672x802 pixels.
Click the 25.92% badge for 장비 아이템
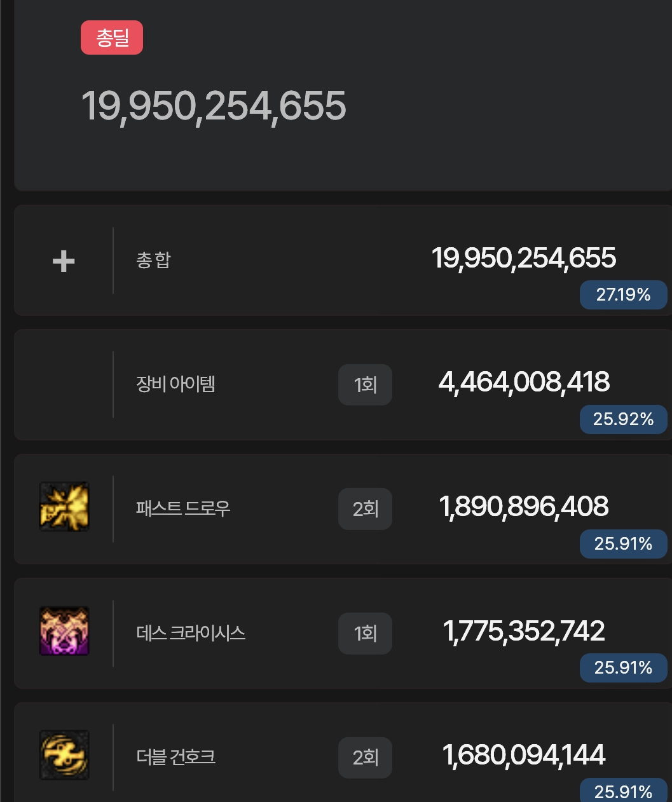(623, 419)
